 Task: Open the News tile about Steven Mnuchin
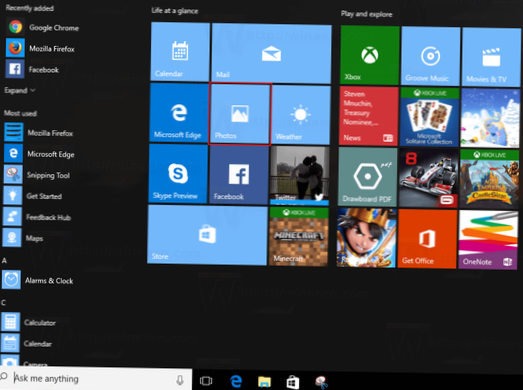click(369, 116)
